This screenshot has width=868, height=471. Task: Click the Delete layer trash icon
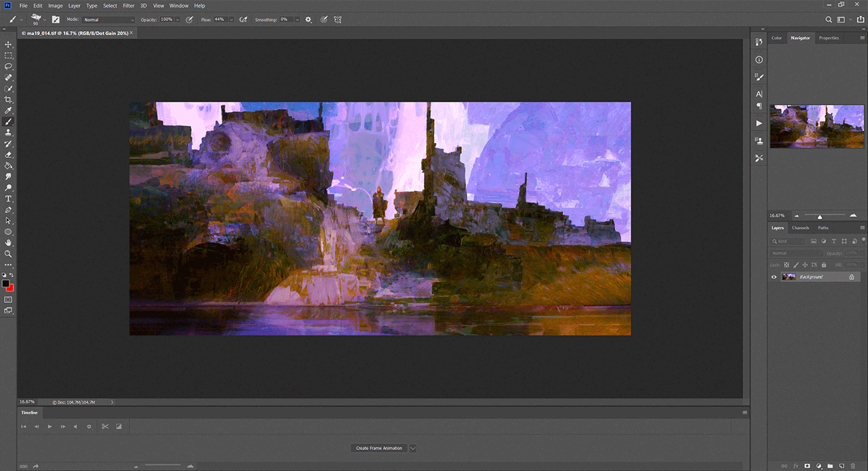[x=852, y=466]
